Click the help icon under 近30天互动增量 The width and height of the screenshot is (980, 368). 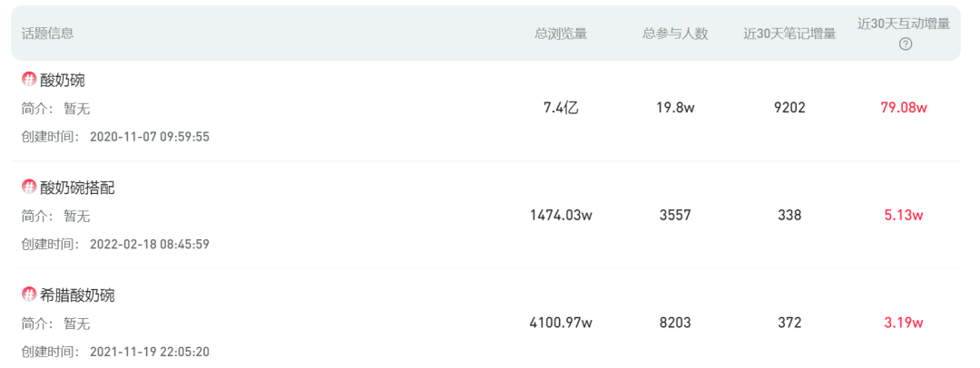(x=905, y=44)
